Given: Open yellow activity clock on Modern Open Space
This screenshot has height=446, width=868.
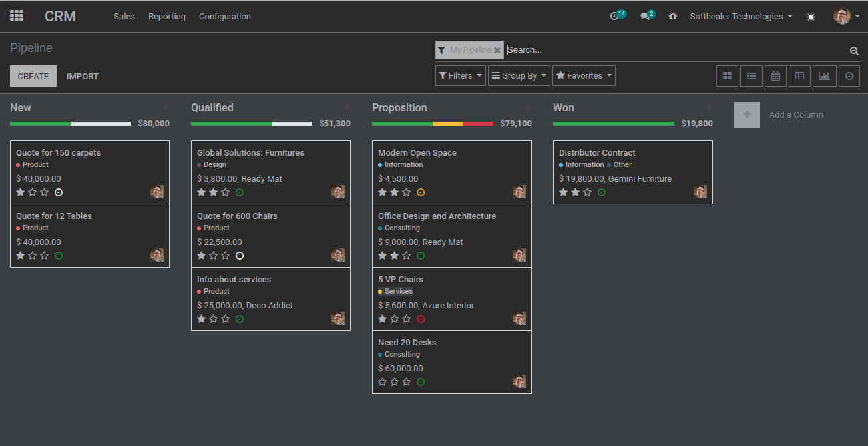Looking at the screenshot, I should point(421,192).
